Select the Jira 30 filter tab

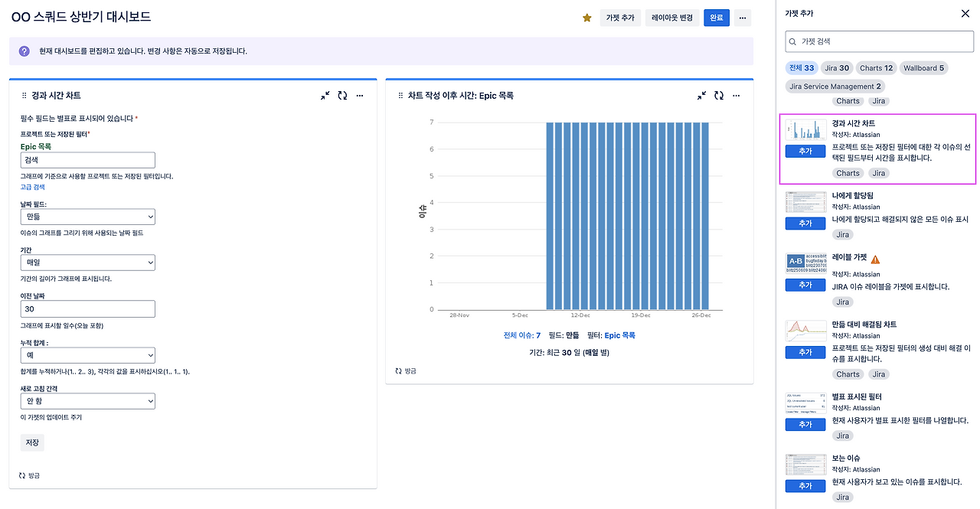click(837, 68)
